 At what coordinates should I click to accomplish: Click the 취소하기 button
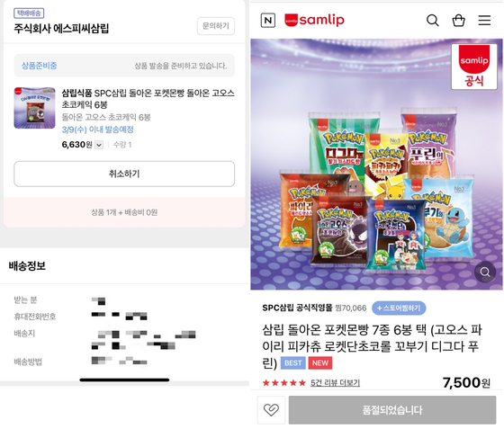pyautogui.click(x=124, y=174)
